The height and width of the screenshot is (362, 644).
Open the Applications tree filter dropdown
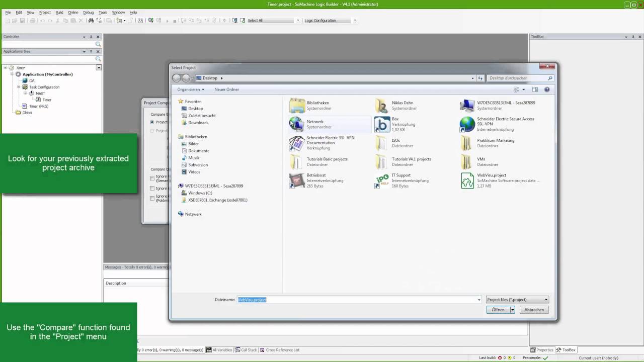pyautogui.click(x=99, y=67)
